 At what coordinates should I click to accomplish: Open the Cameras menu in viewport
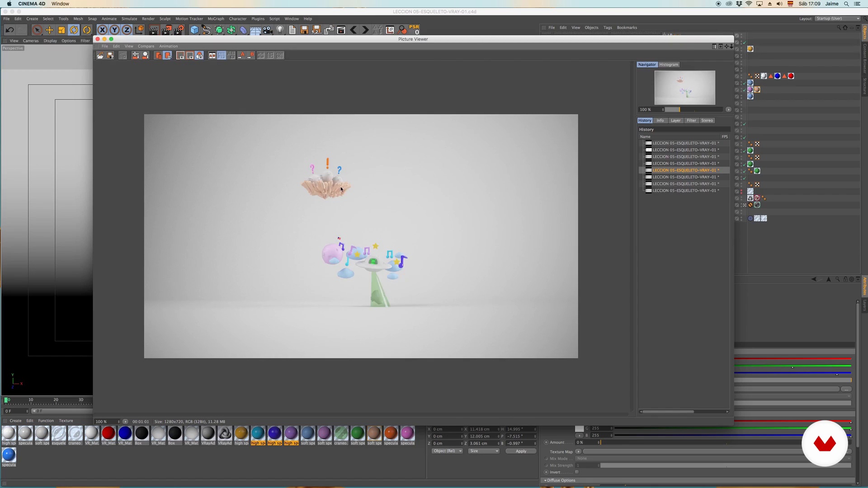click(31, 41)
